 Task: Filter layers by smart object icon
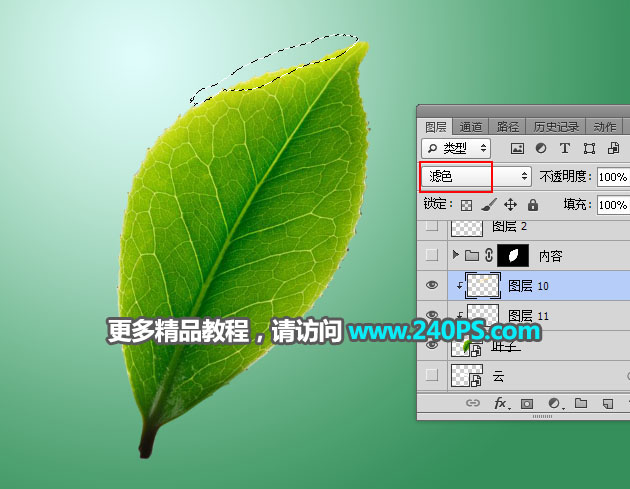point(613,148)
